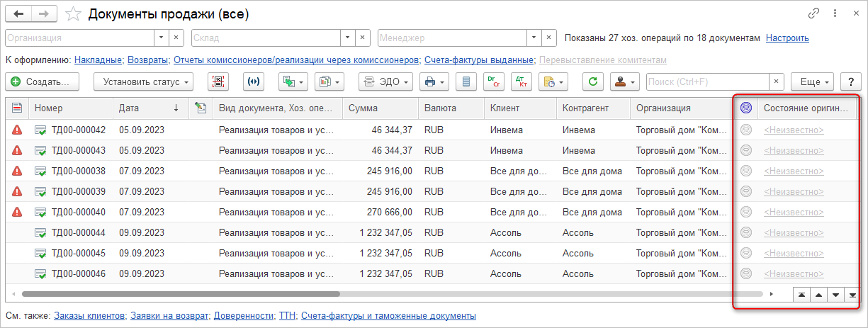Click the refresh list icon
This screenshot has width=868, height=328.
pos(593,82)
